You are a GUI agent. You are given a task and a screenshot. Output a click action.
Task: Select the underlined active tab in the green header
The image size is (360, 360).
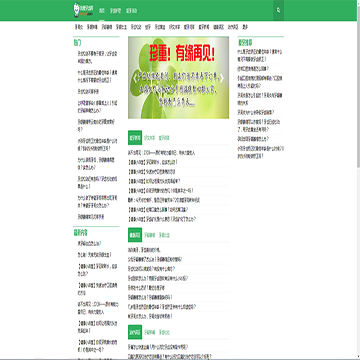click(x=102, y=11)
